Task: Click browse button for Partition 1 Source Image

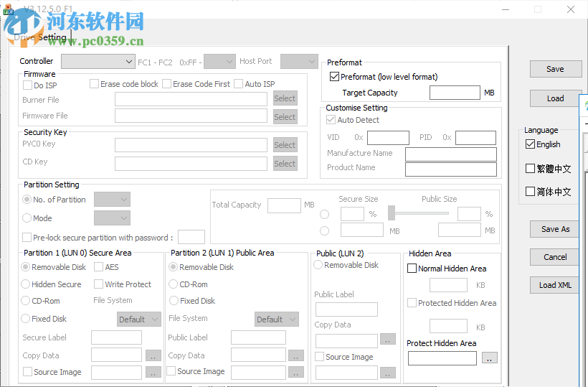Action: 153,372
